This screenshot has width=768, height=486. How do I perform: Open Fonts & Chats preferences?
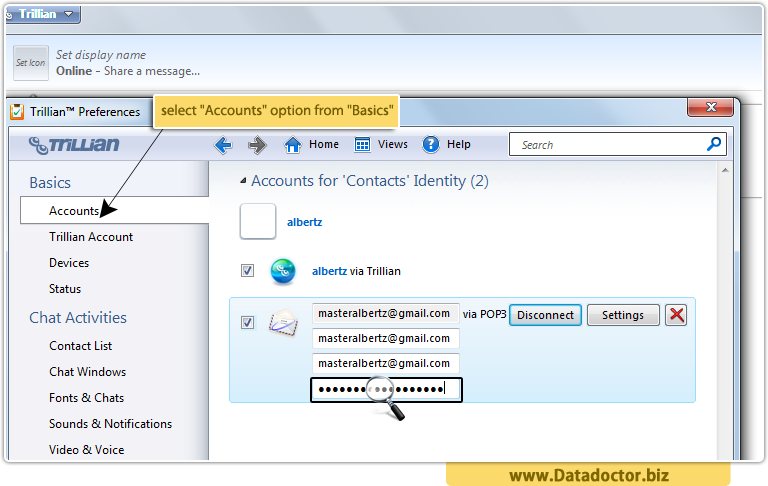(x=87, y=398)
